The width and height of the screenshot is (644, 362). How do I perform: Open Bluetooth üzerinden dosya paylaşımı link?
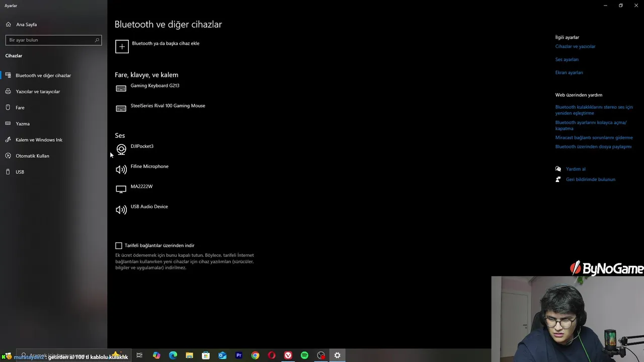593,147
